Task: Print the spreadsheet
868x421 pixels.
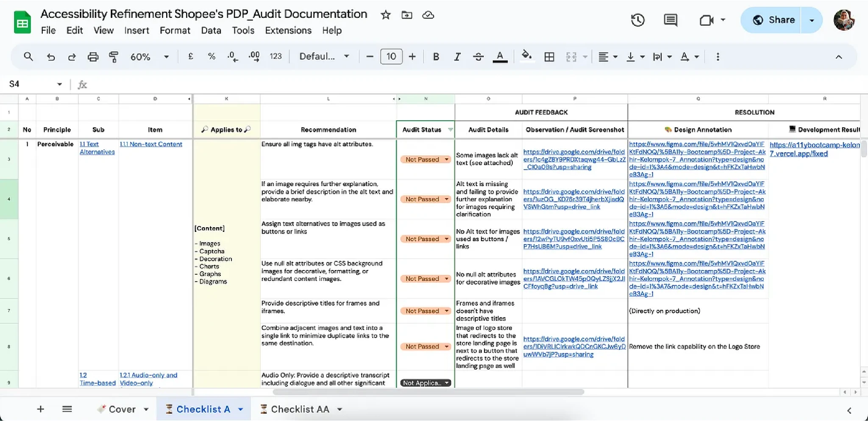Action: (x=93, y=56)
